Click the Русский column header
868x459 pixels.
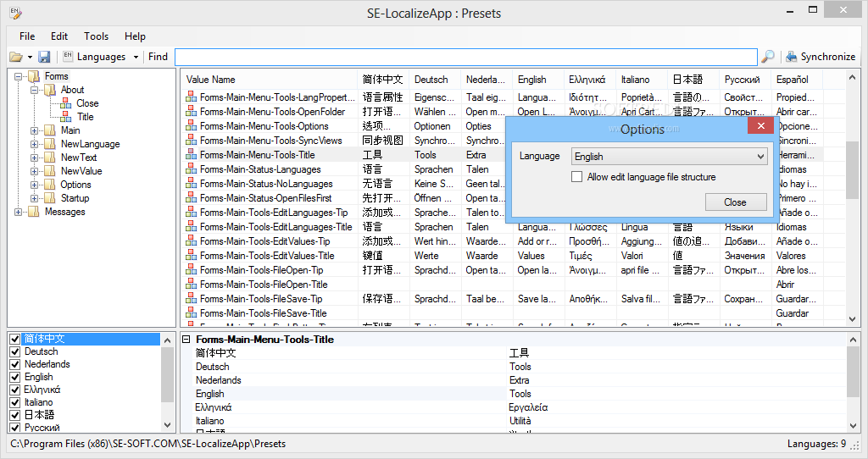point(745,80)
